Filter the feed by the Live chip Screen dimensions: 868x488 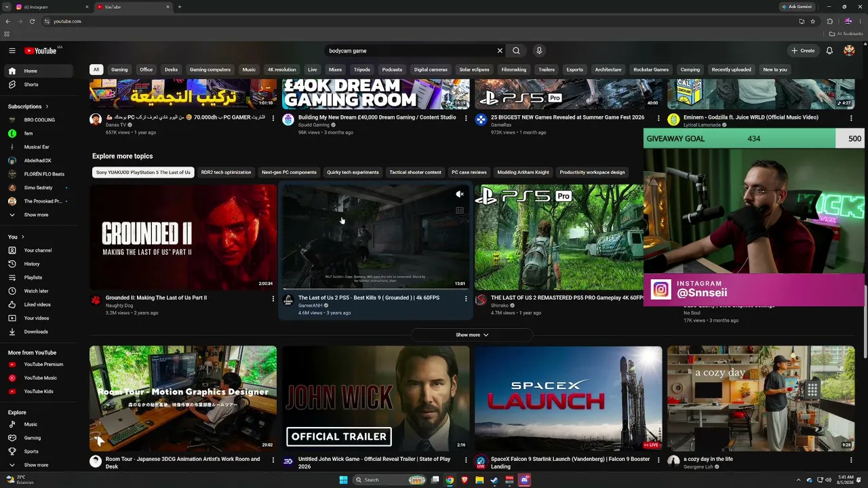tap(312, 70)
